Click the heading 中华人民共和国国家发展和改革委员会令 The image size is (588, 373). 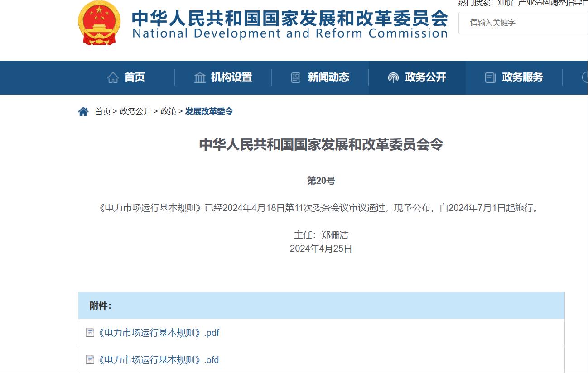pos(321,144)
